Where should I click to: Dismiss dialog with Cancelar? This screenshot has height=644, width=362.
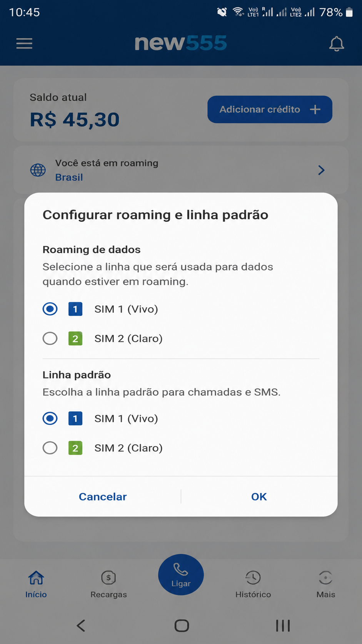[103, 496]
